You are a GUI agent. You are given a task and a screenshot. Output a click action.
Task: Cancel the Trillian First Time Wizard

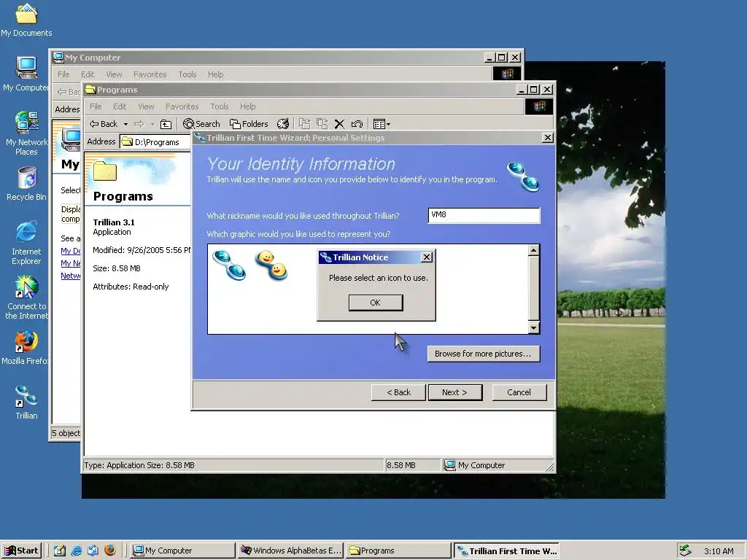click(x=519, y=392)
